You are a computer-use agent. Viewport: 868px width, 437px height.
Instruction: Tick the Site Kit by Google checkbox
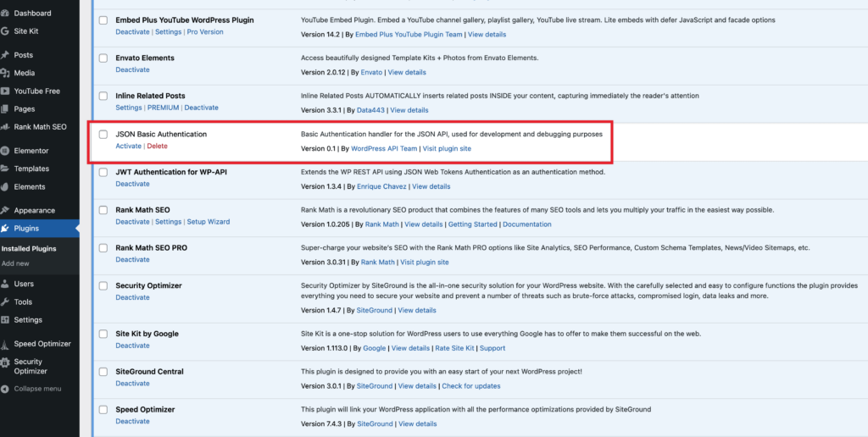(x=103, y=335)
